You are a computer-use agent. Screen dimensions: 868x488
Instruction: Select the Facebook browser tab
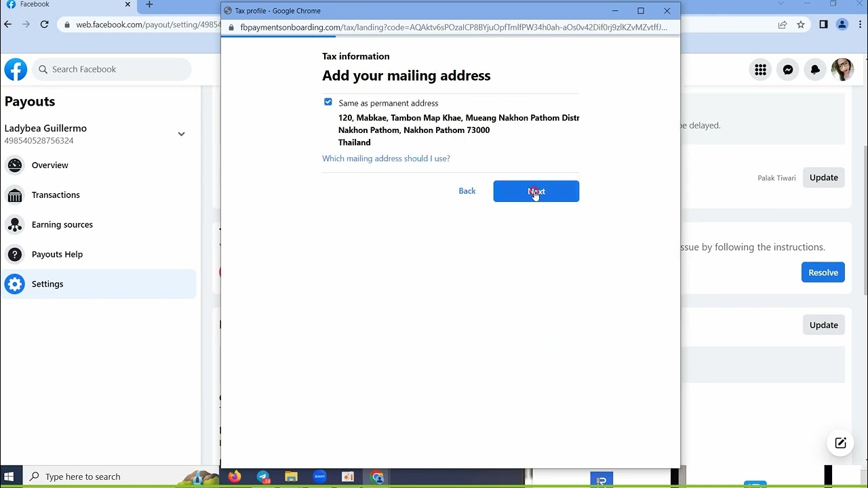click(x=68, y=5)
